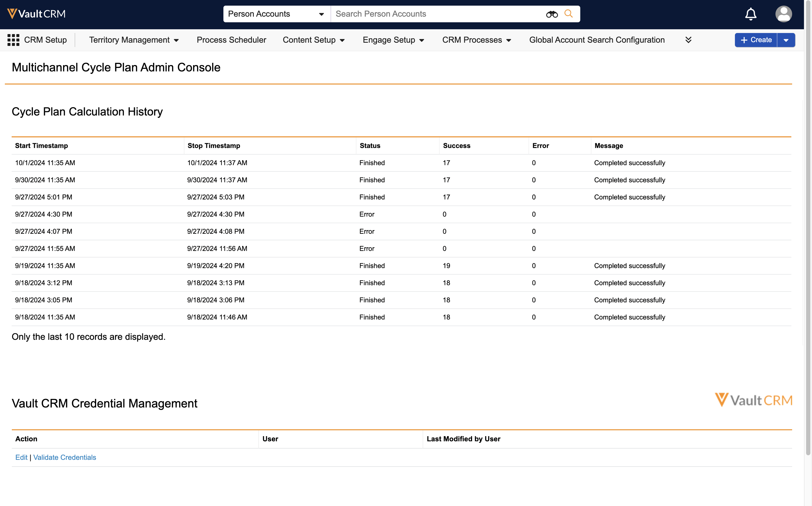Open Global Account Search Configuration tab

596,40
